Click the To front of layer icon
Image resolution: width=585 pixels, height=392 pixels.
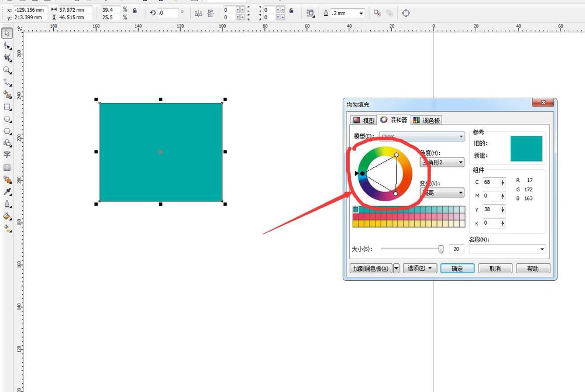click(x=377, y=13)
